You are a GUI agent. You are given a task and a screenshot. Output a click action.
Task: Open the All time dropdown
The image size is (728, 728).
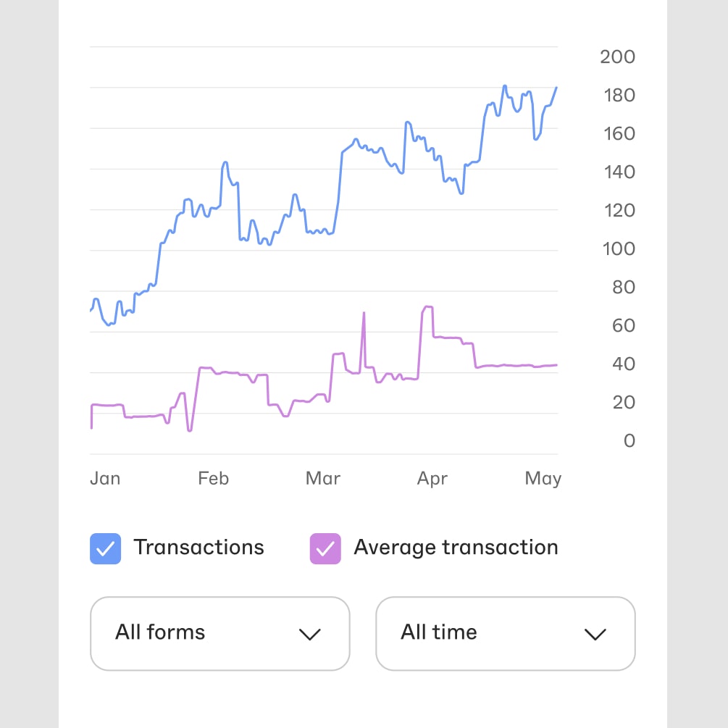coord(505,633)
